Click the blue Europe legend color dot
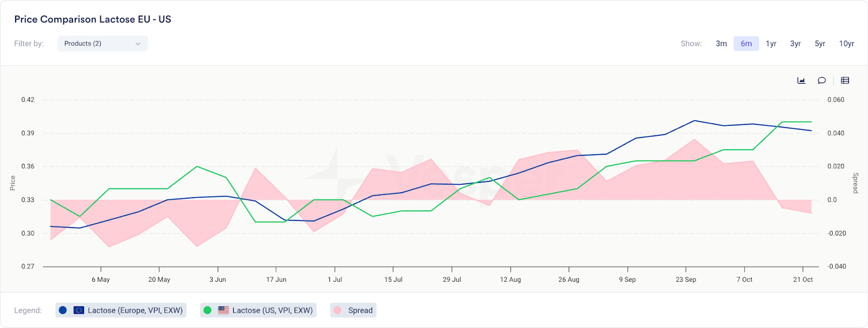This screenshot has height=328, width=868. [63, 310]
